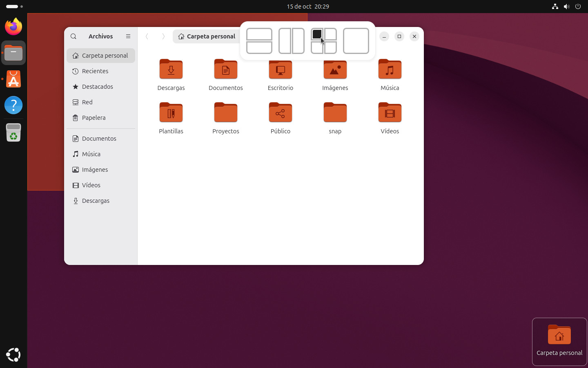Open the hamburger menu in sidebar header
Image resolution: width=588 pixels, height=368 pixels.
(x=128, y=36)
